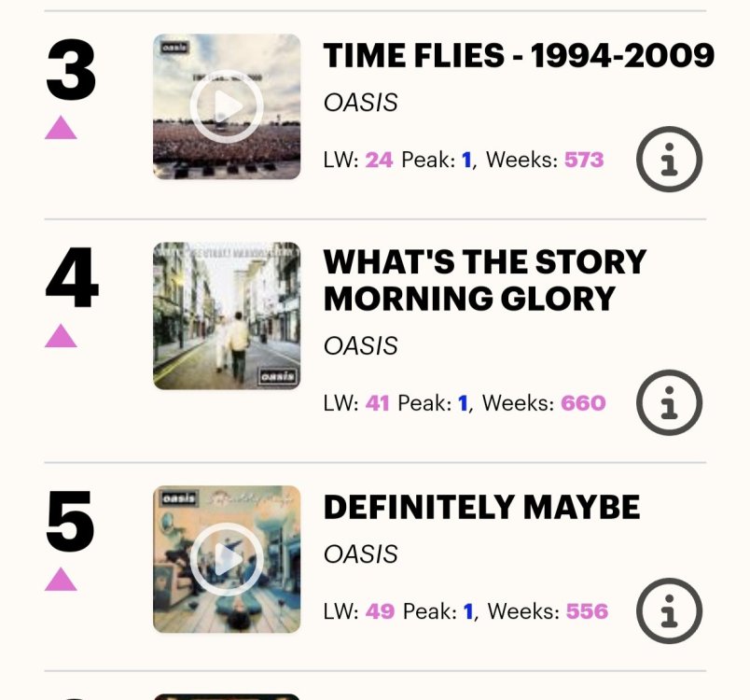The image size is (750, 700).
Task: Click the Weeks 573 value for Time Flies
Action: tap(584, 160)
